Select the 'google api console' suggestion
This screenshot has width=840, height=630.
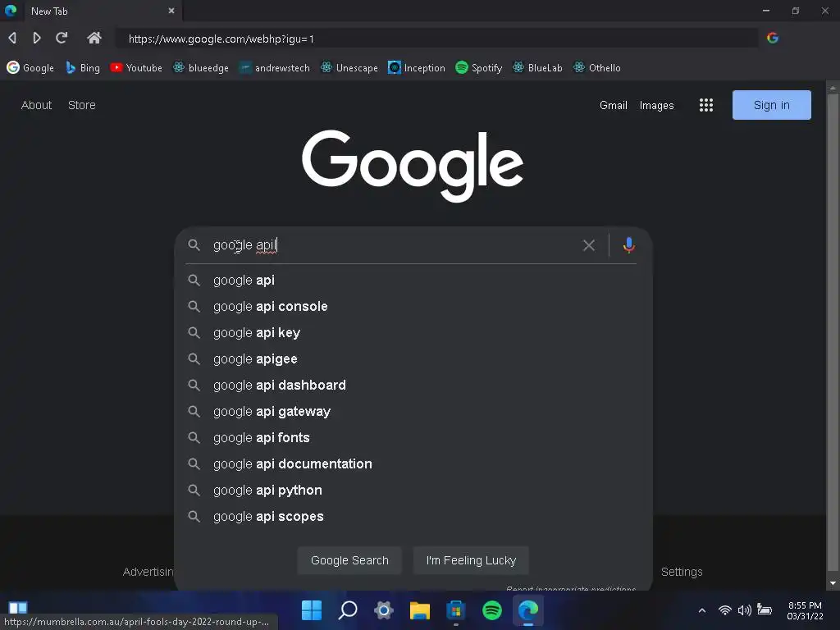[412, 307]
